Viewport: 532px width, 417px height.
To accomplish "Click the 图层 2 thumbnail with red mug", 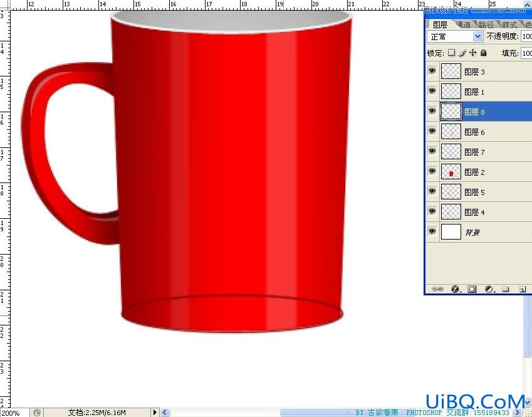I will (451, 171).
